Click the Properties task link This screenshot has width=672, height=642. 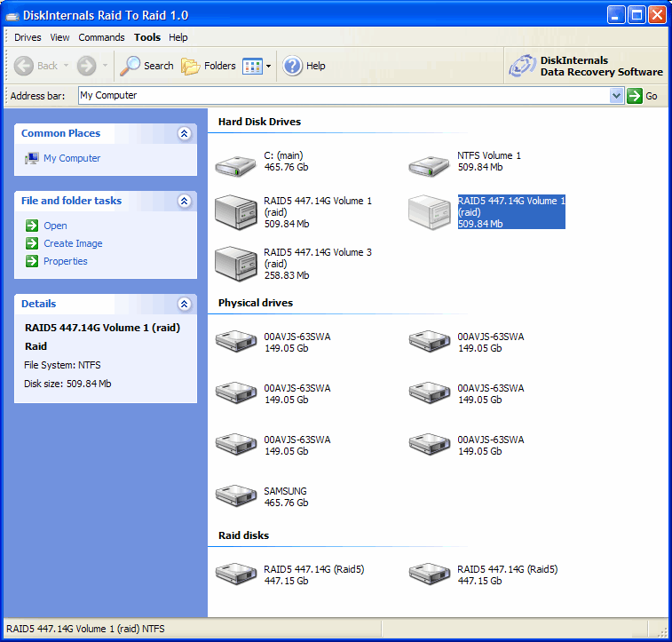(x=66, y=261)
